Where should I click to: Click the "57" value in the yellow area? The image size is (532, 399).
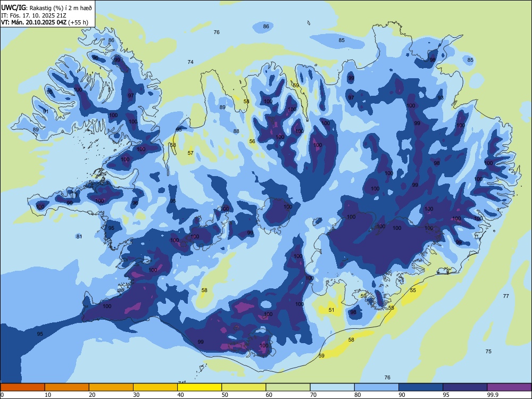[190, 153]
